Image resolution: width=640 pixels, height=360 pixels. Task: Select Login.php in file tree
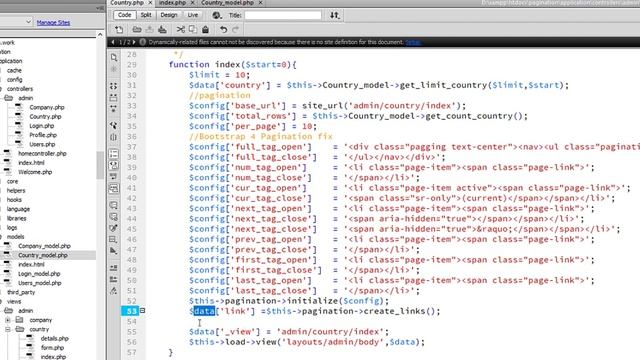pos(41,126)
